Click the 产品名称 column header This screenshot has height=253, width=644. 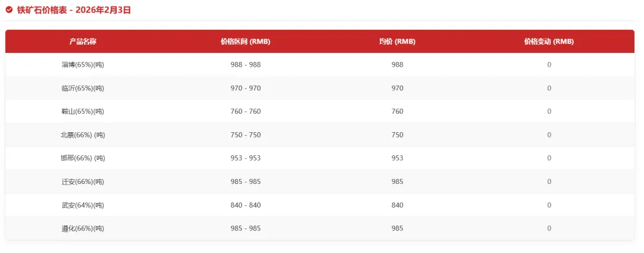point(83,42)
